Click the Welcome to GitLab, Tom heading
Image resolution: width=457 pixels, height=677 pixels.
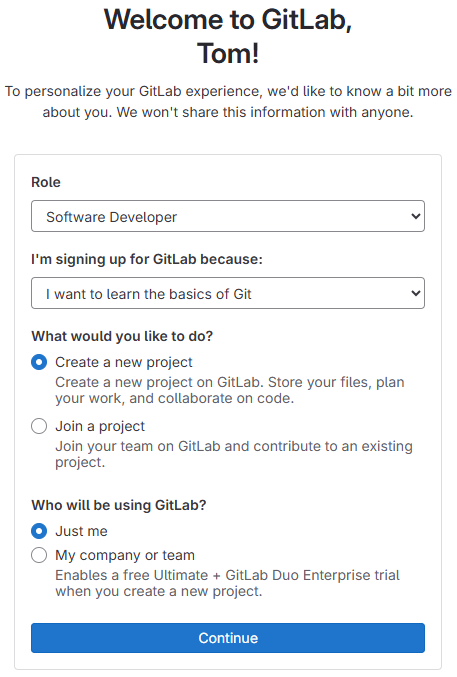tap(228, 36)
